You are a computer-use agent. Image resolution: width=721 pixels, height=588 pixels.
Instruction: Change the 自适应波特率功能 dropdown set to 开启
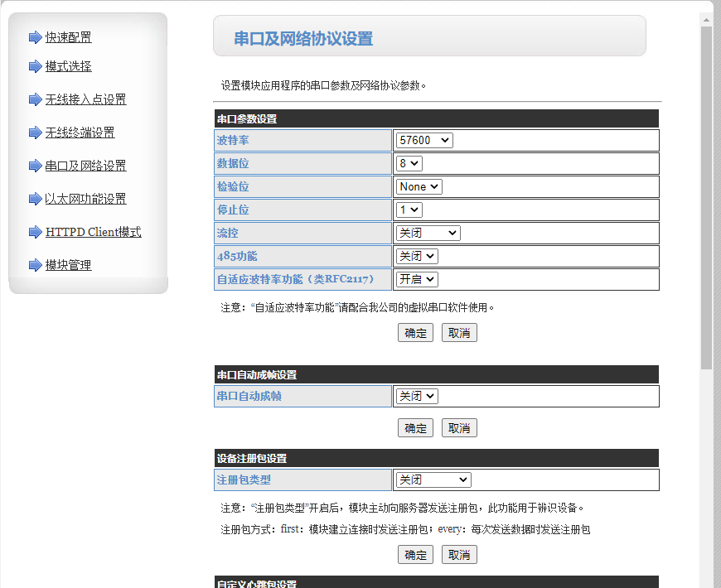click(417, 280)
